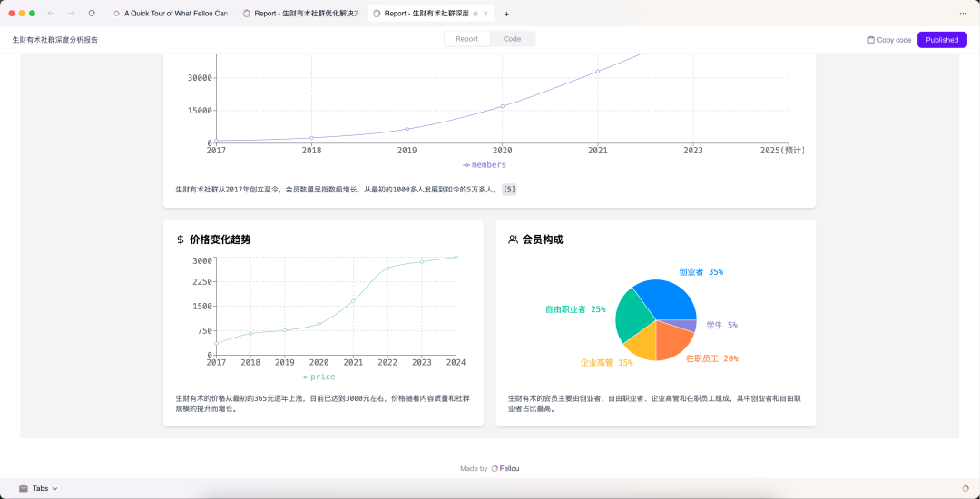Click the 2019 data point on members chart

pyautogui.click(x=407, y=129)
